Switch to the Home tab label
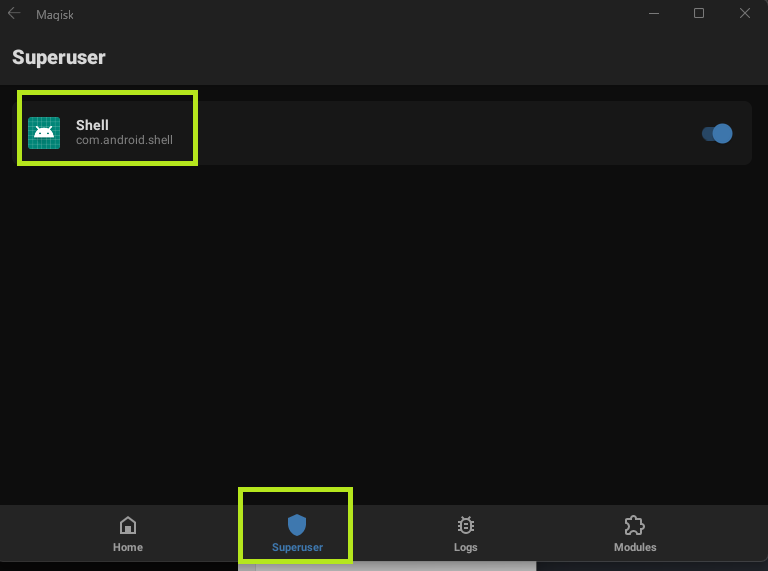This screenshot has width=768, height=571. [128, 547]
